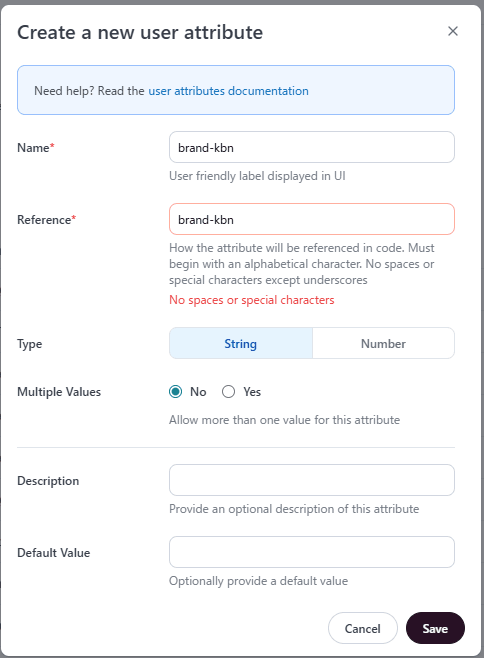Click the Default Value field label
This screenshot has width=484, height=658.
pyautogui.click(x=54, y=553)
